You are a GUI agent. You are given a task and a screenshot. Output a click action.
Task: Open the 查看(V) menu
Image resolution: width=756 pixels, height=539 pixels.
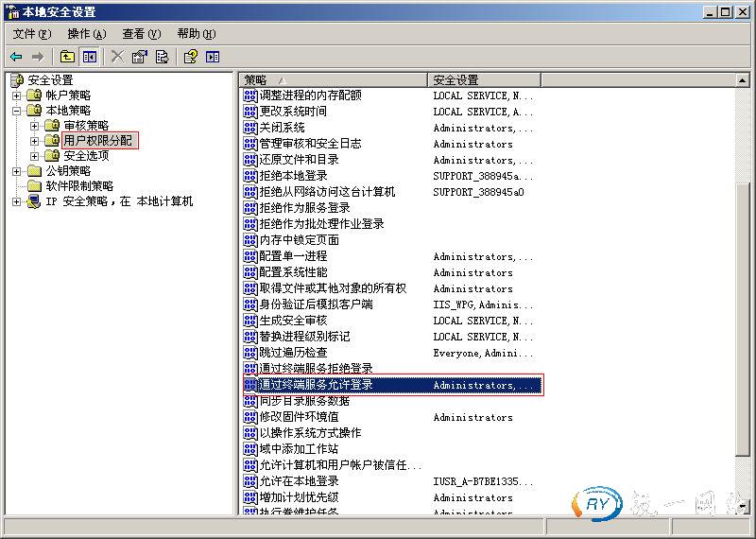click(141, 34)
